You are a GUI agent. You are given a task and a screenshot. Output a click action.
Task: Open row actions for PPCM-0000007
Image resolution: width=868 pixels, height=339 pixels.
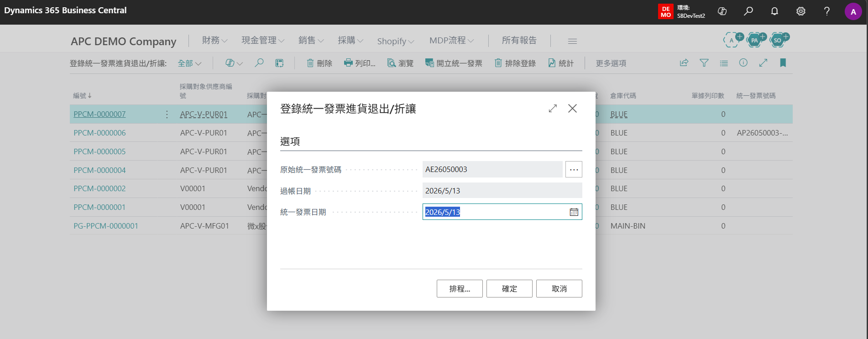pyautogui.click(x=167, y=114)
